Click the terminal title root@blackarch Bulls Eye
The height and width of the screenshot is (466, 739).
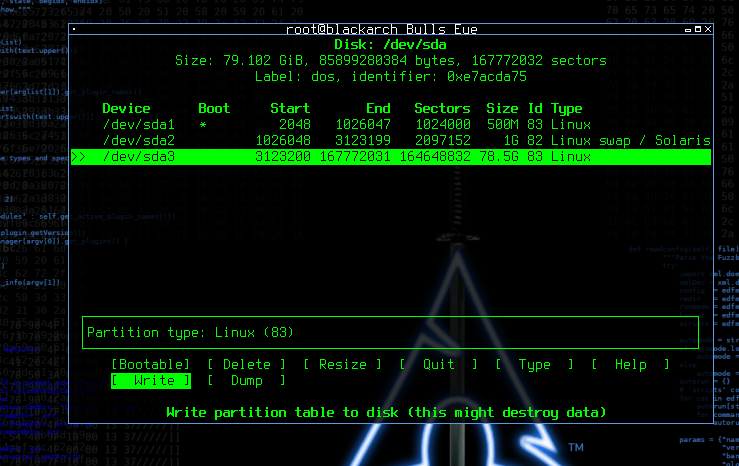click(x=382, y=29)
